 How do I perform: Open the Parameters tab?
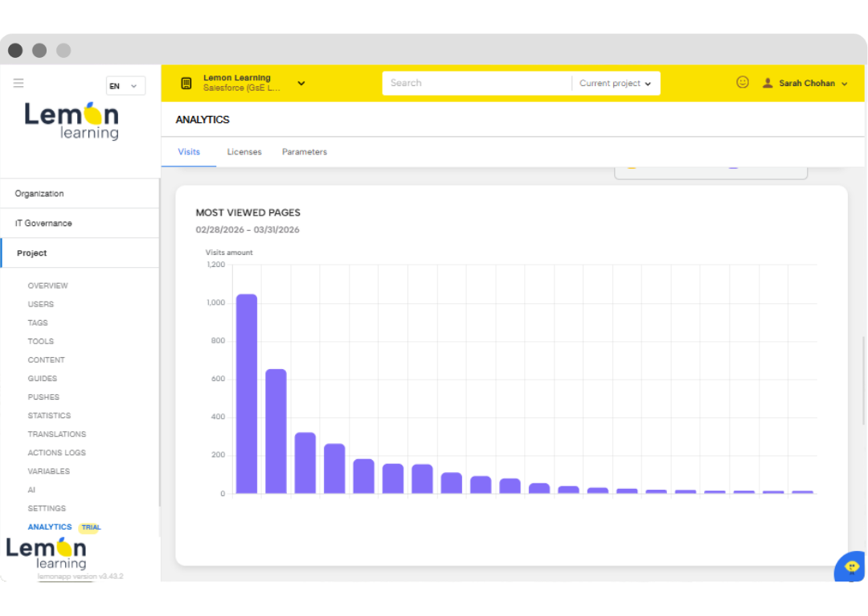(305, 152)
